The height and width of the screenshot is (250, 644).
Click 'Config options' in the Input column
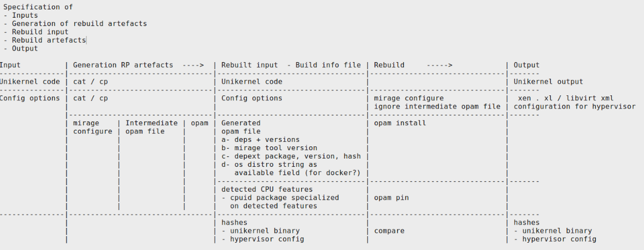coord(29,98)
